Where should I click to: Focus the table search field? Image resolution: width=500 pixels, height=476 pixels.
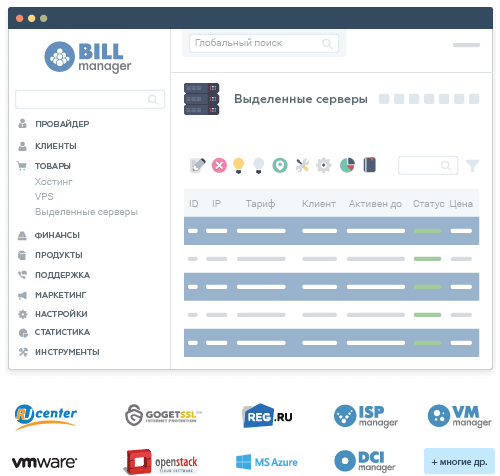(x=428, y=166)
